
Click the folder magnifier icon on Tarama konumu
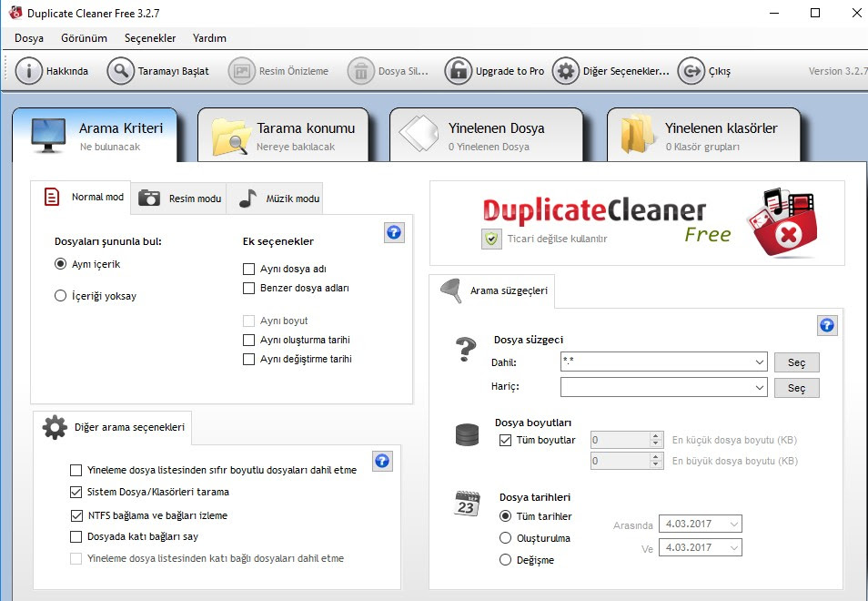pyautogui.click(x=231, y=137)
